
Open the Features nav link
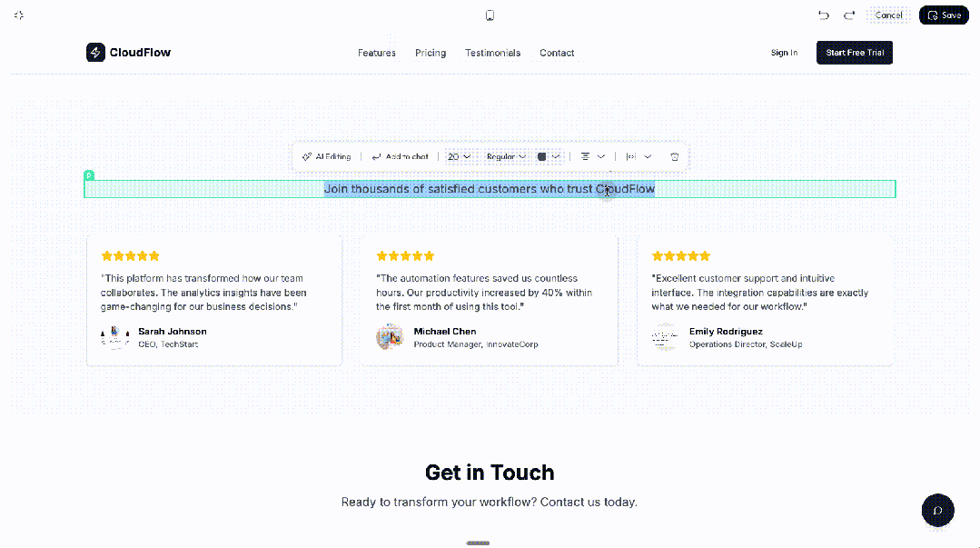(x=376, y=53)
